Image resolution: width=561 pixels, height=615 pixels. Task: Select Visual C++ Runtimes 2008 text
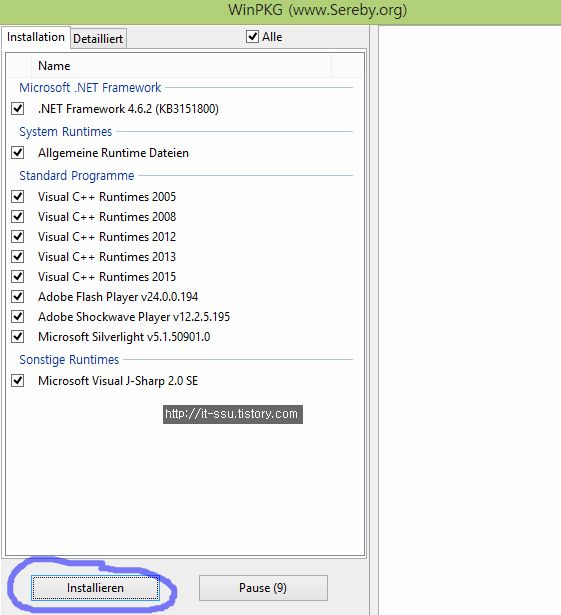point(107,217)
